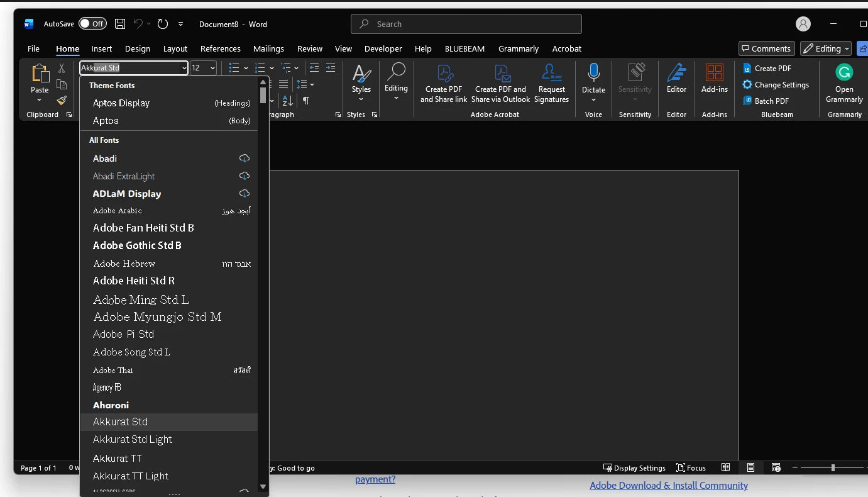Click Adobe Download & Install Community link
Viewport: 868px width, 497px height.
669,485
